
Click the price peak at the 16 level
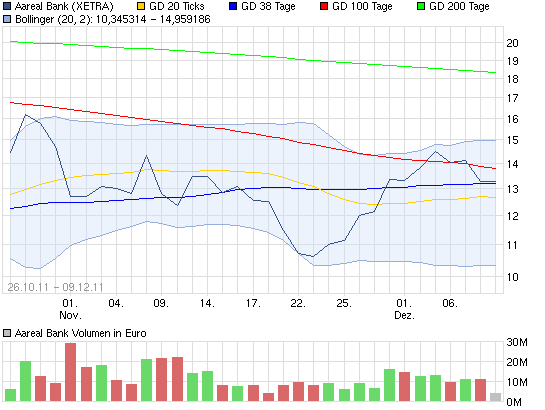tap(26, 115)
